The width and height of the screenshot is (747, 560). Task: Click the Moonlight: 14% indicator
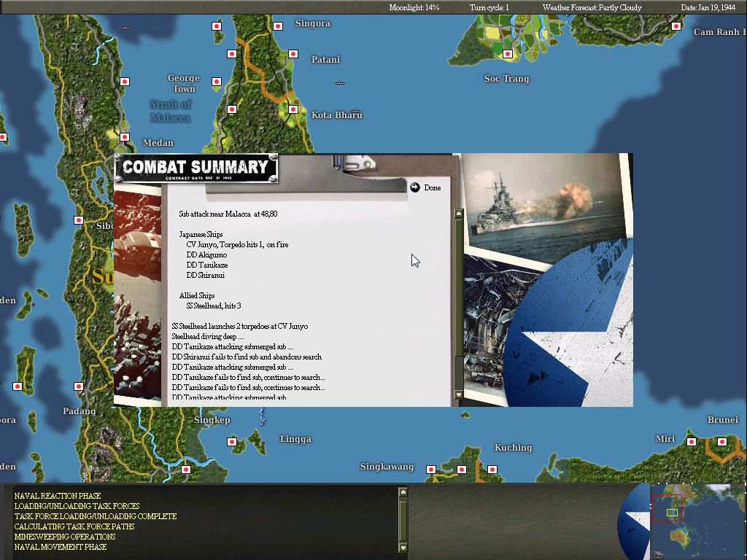(414, 7)
